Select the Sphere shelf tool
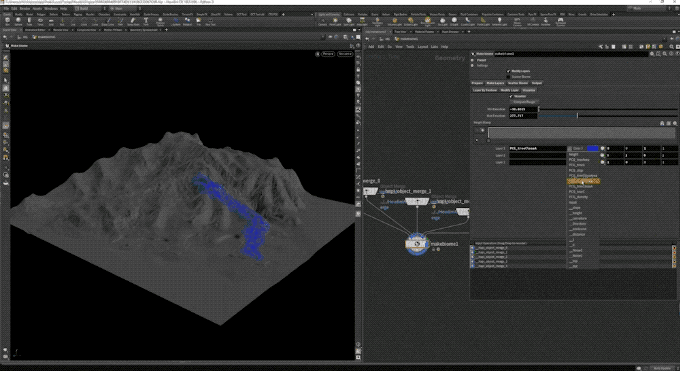Screen dimensions: 680x371 (x=18, y=21)
